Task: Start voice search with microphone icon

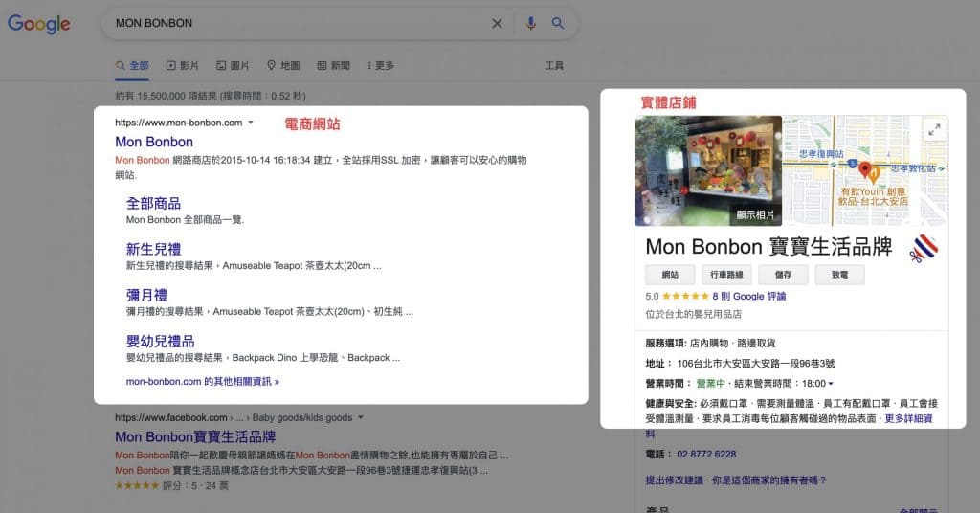Action: point(530,23)
